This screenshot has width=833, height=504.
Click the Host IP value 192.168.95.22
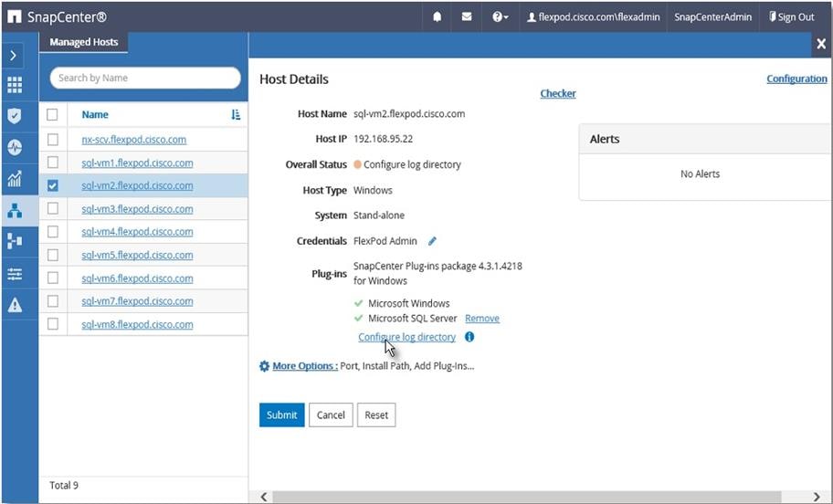tap(383, 139)
